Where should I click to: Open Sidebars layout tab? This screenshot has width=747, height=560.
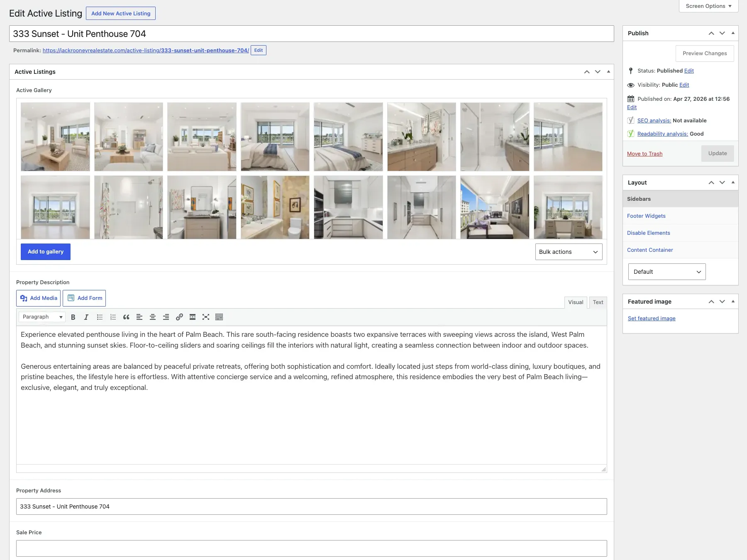point(681,199)
